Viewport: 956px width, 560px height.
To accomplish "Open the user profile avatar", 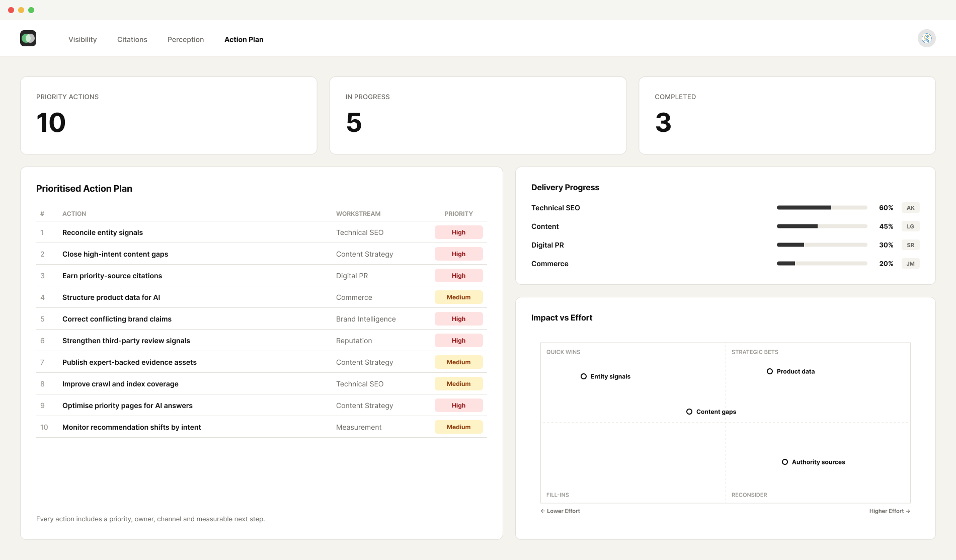I will click(x=926, y=38).
